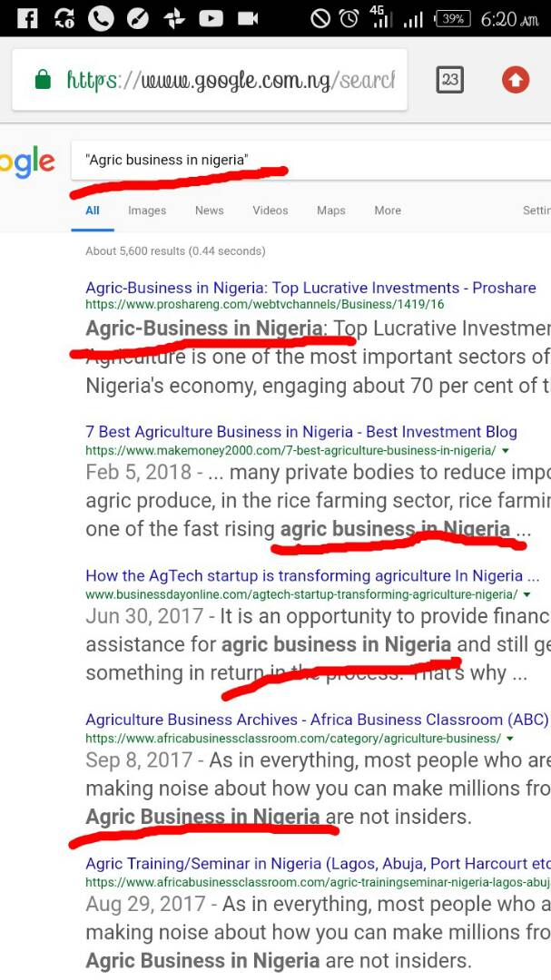Tap the phone call status icon

point(101,19)
